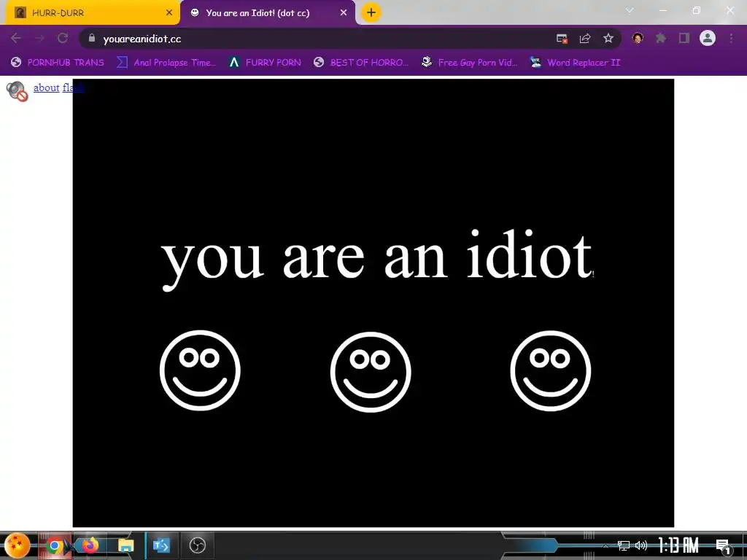Open network status tray icon
Screen dimensions: 747x560
click(x=623, y=545)
